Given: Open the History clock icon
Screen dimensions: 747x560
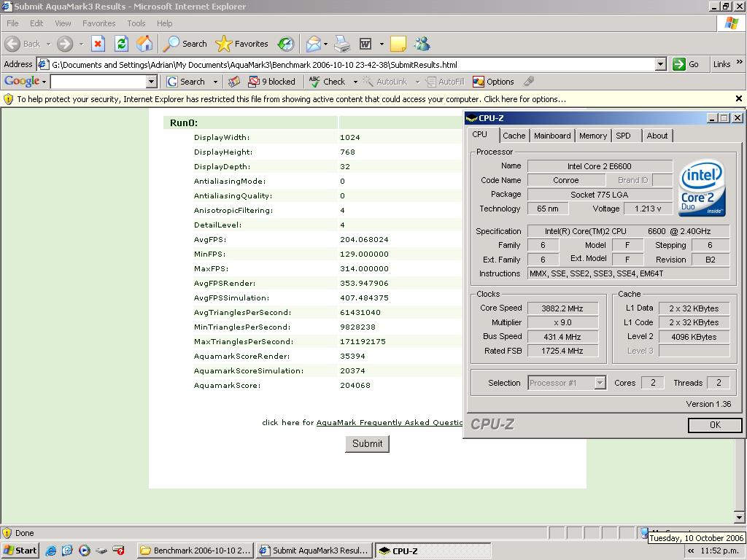Looking at the screenshot, I should [x=286, y=44].
